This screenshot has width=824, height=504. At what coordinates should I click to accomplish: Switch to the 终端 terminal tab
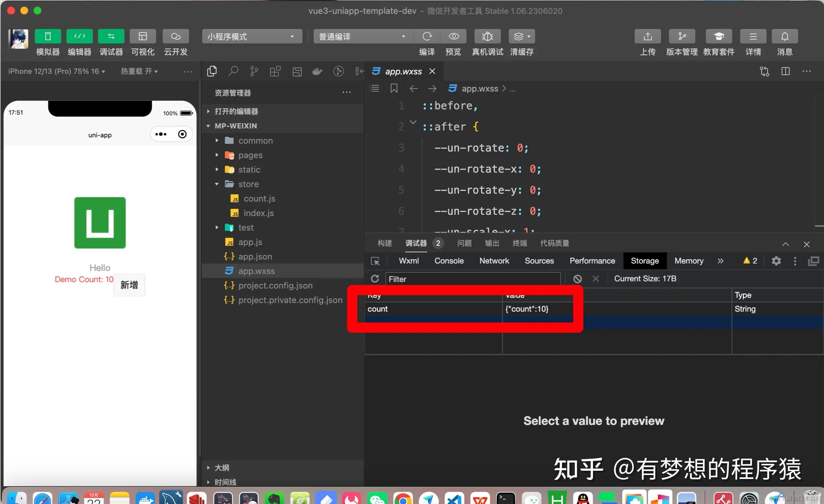coord(519,243)
